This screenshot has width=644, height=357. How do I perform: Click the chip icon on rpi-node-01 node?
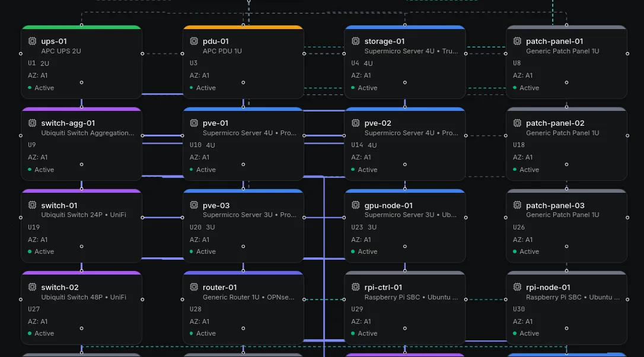(517, 287)
